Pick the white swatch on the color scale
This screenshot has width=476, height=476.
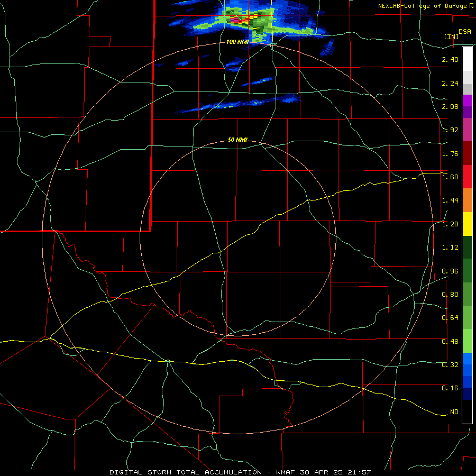coord(467,59)
